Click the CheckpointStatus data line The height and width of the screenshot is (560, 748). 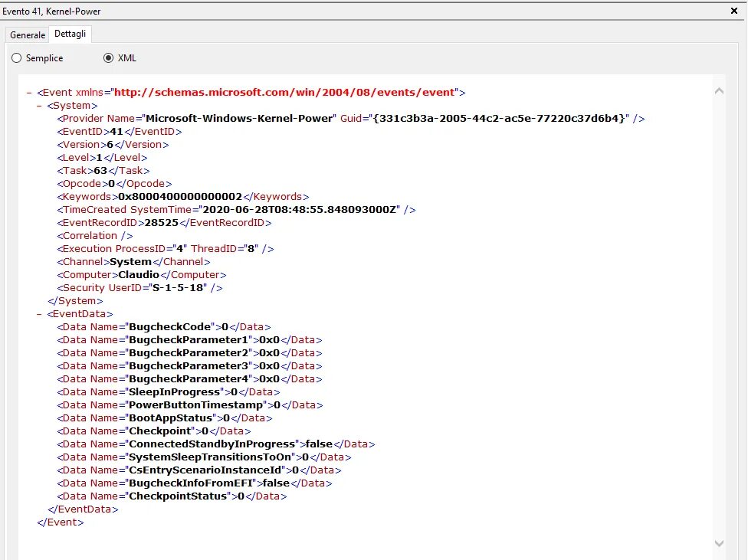(x=172, y=496)
